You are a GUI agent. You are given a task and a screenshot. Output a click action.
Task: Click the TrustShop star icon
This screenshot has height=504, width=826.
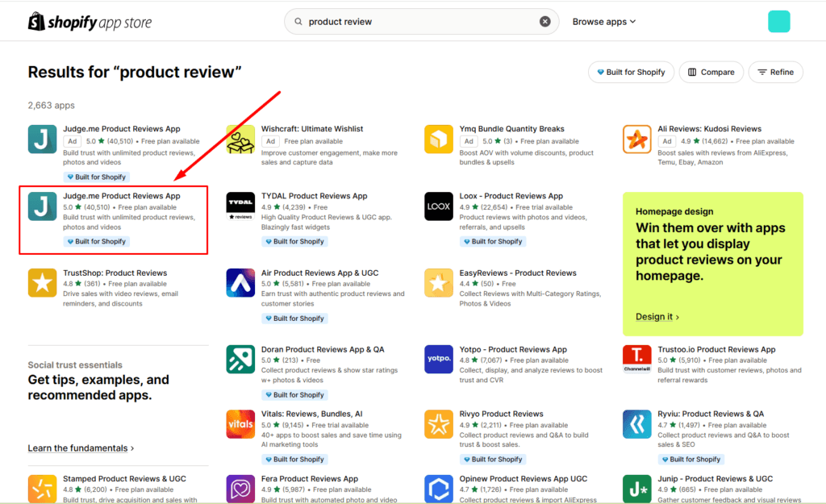click(x=42, y=283)
